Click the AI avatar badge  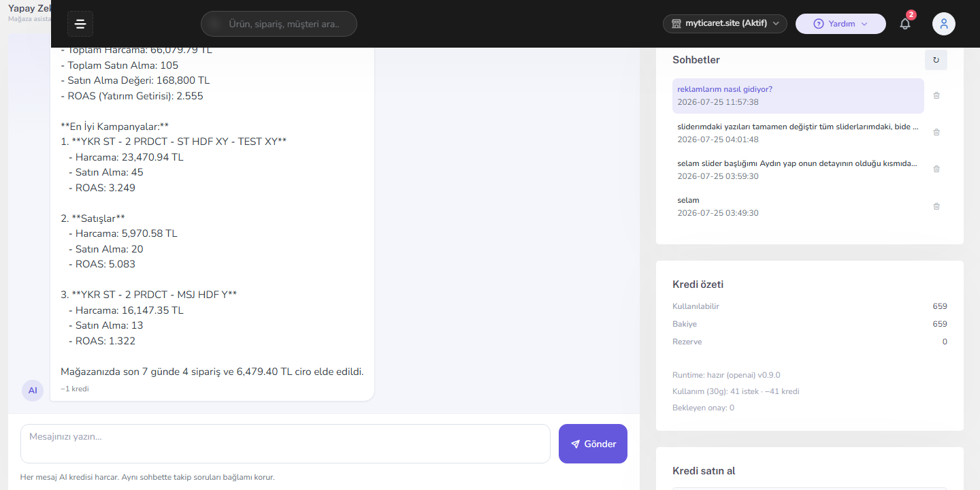33,391
